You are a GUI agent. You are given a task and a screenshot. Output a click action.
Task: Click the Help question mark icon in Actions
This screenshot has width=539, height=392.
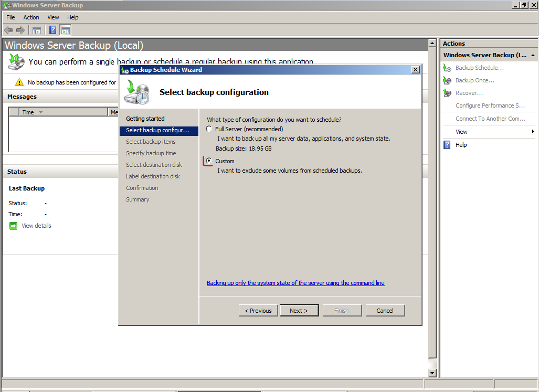point(447,145)
